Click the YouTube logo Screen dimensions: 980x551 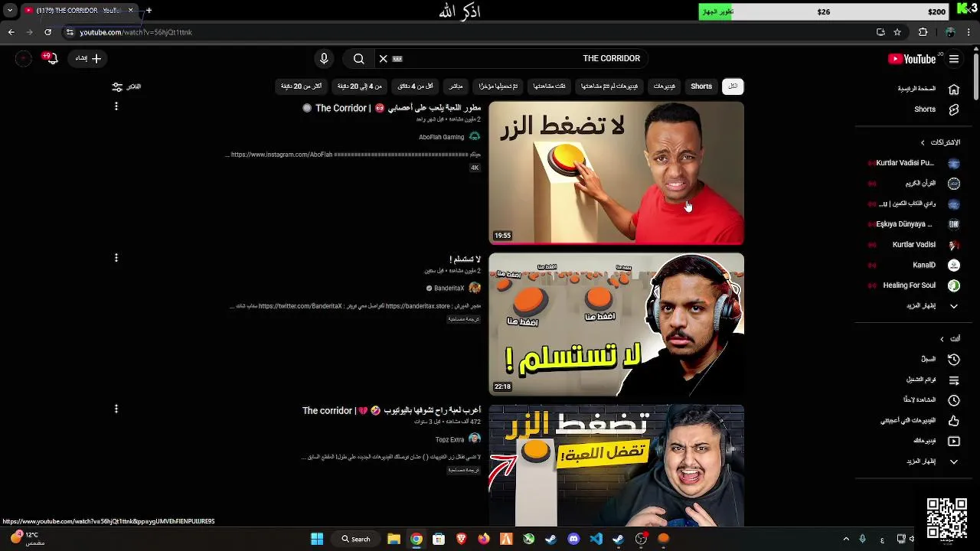point(912,59)
